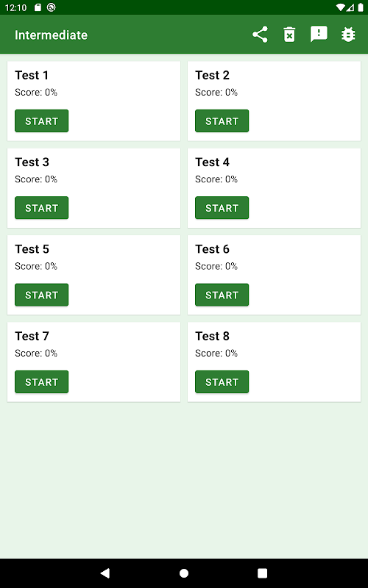Launch Test 5 using START
The image size is (368, 588).
click(42, 295)
